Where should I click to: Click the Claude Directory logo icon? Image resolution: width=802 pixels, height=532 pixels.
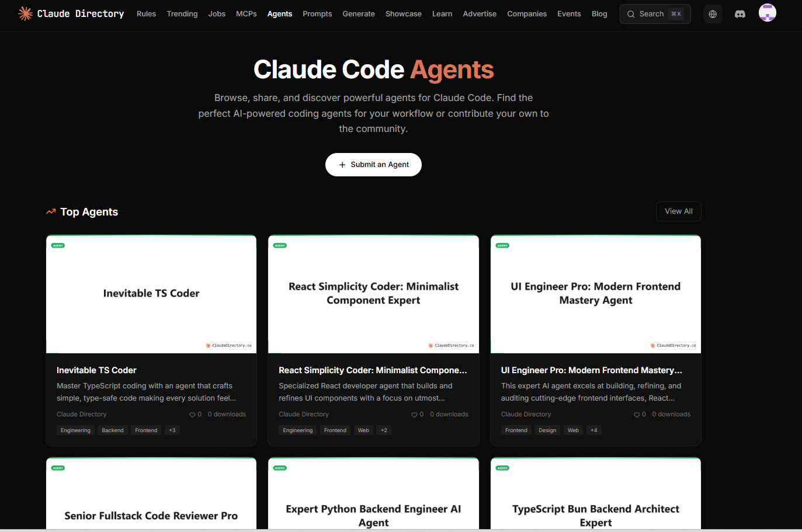point(25,13)
